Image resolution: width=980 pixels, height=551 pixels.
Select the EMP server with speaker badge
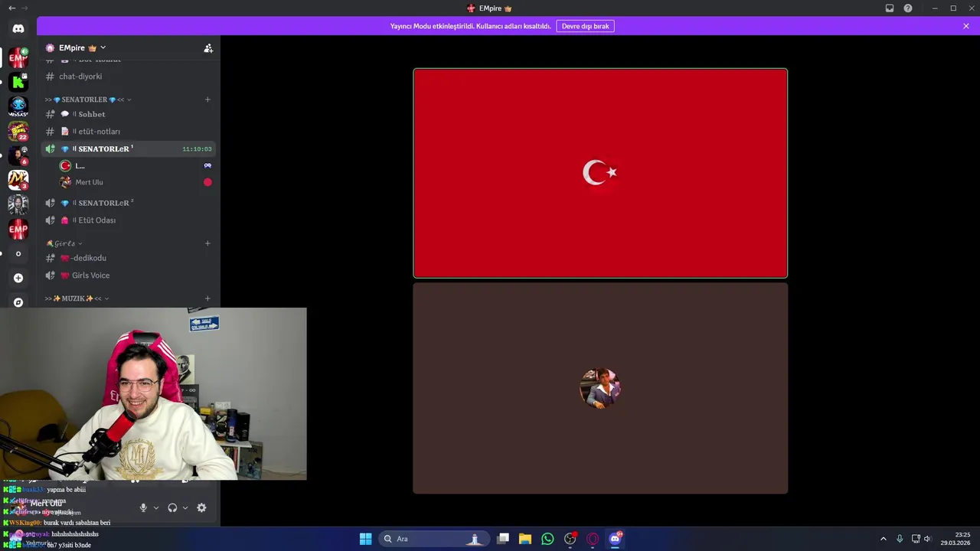click(x=18, y=57)
